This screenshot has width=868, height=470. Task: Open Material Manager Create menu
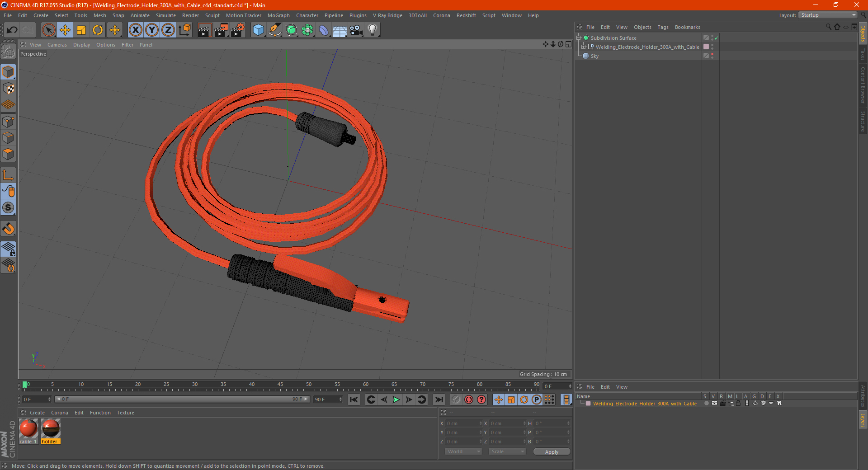tap(37, 413)
